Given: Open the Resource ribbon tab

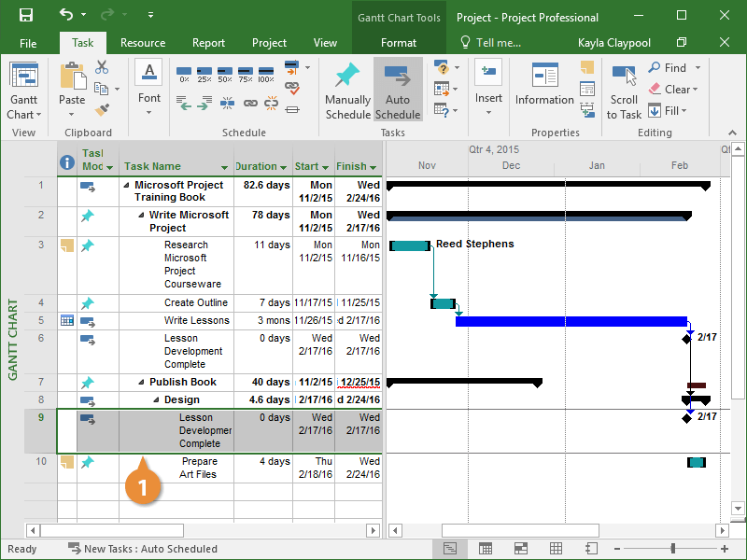Looking at the screenshot, I should [143, 43].
